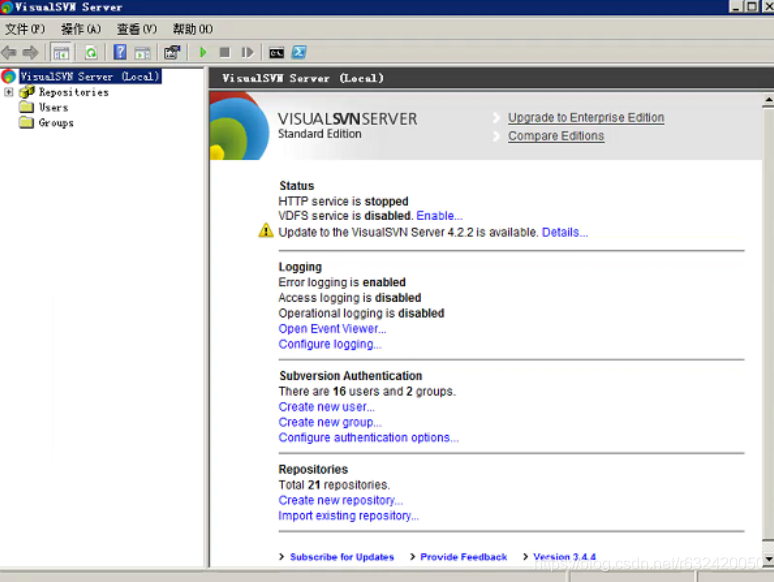Click 'Error logging is enabled' text
The width and height of the screenshot is (774, 582).
click(342, 282)
